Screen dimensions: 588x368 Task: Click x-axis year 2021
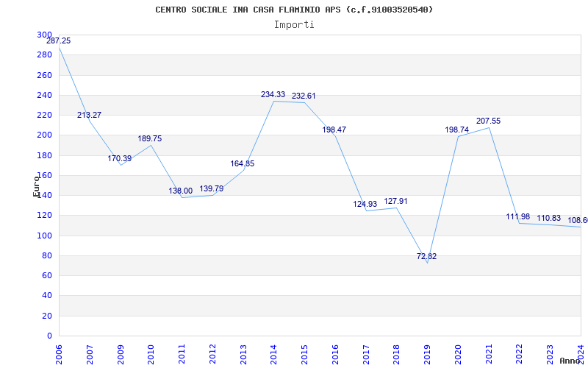pos(489,355)
